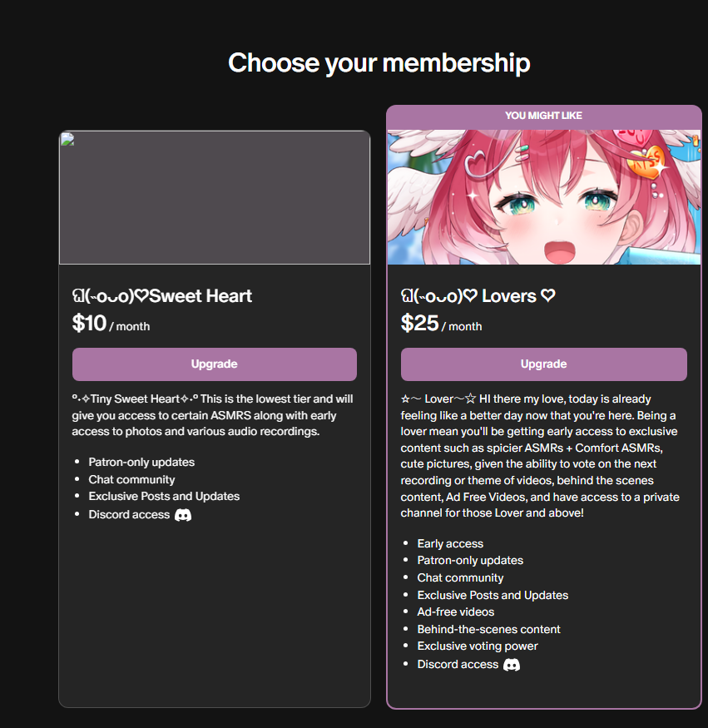Select the Sweet Heart tier title
Viewport: 708px width, 728px height.
tap(162, 295)
